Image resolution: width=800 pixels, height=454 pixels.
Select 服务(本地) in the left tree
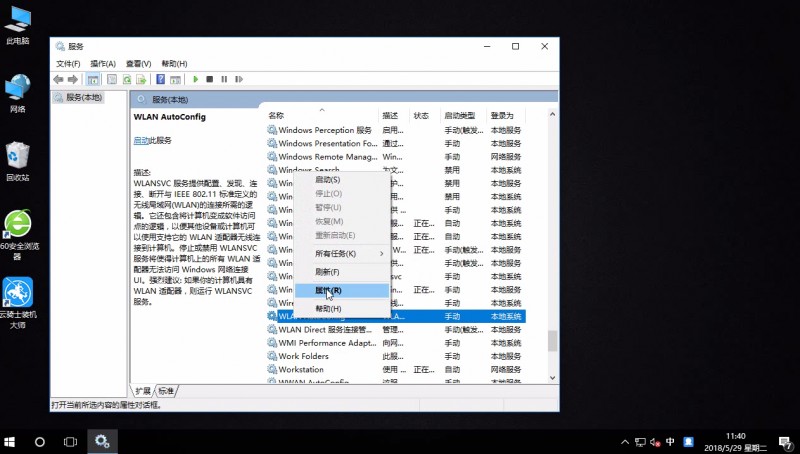pos(84,97)
